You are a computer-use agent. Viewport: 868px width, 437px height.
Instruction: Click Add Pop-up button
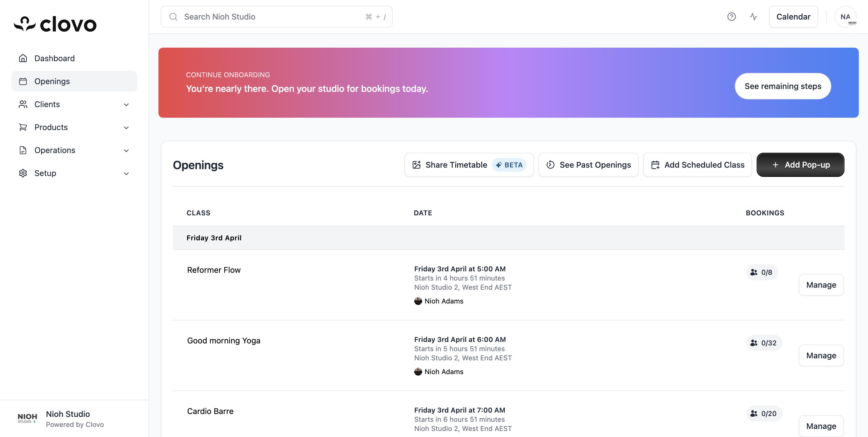800,165
